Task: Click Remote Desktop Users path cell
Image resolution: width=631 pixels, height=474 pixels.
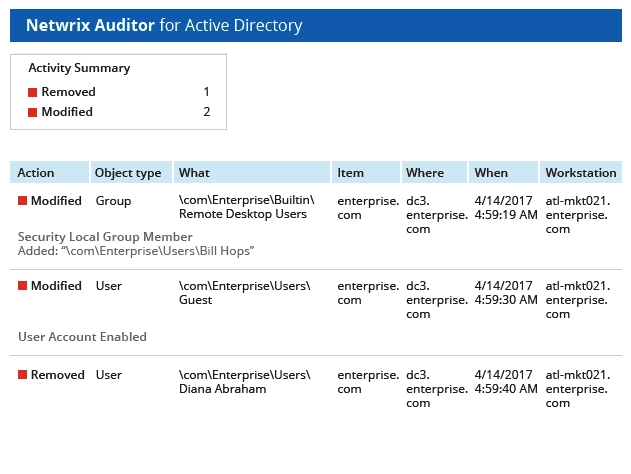Action: pyautogui.click(x=247, y=207)
